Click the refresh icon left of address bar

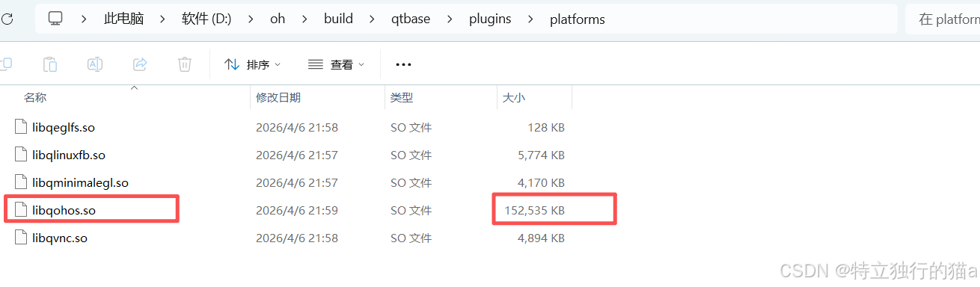pos(6,19)
